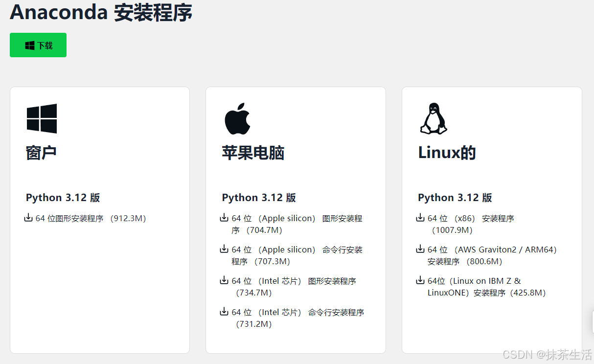Click download icon beside Apple silicon 命令行安装程序

click(224, 249)
